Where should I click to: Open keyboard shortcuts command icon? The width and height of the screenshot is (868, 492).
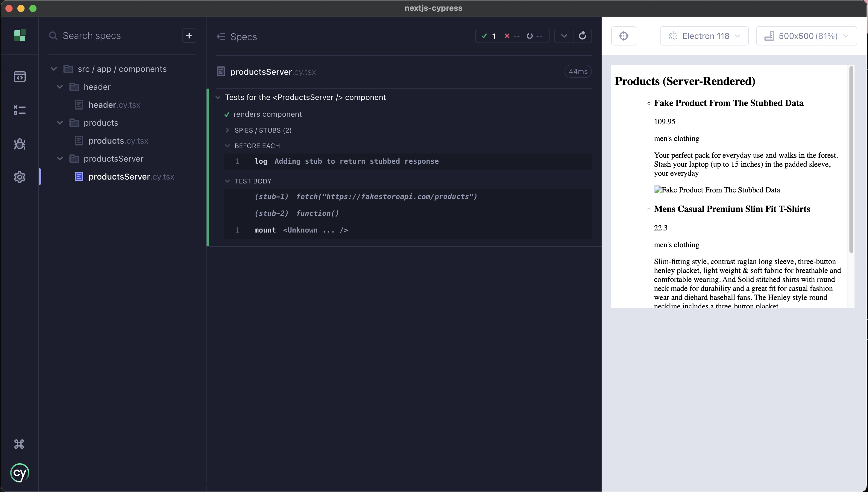click(19, 444)
